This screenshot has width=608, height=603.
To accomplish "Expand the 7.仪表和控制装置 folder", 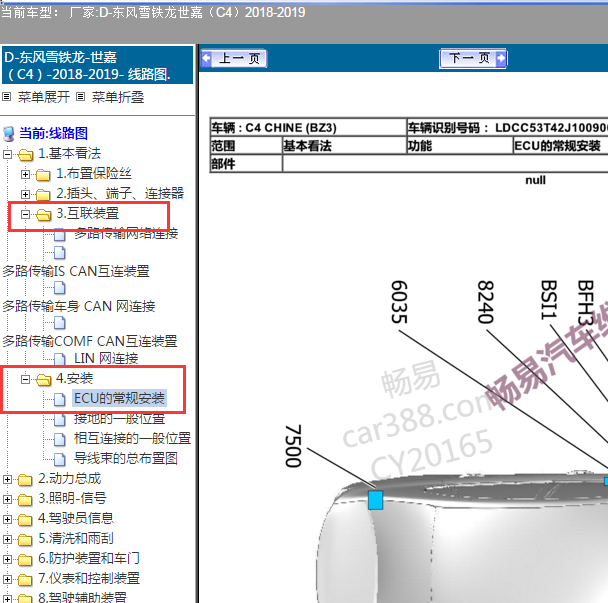I will point(7,579).
